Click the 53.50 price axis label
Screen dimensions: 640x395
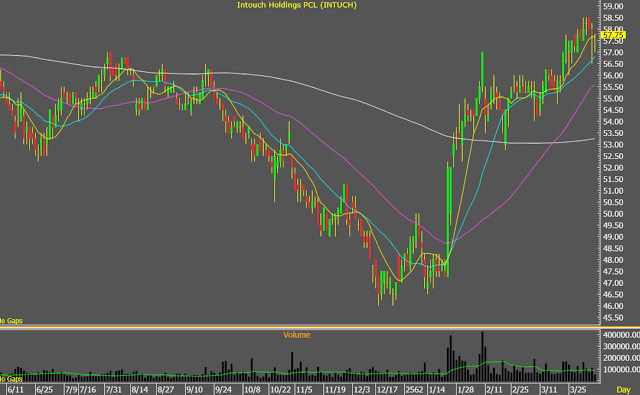[613, 133]
